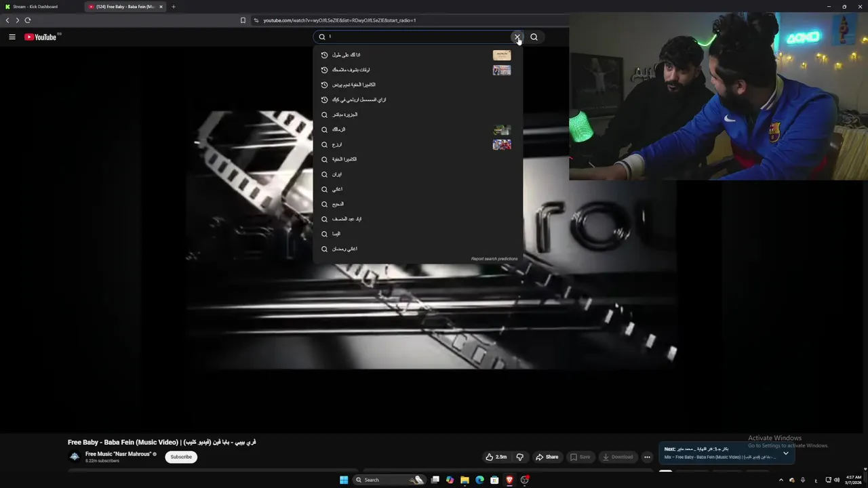
Task: Select history suggestion about الكاميرا الخفية تميم يونس
Action: point(417,85)
